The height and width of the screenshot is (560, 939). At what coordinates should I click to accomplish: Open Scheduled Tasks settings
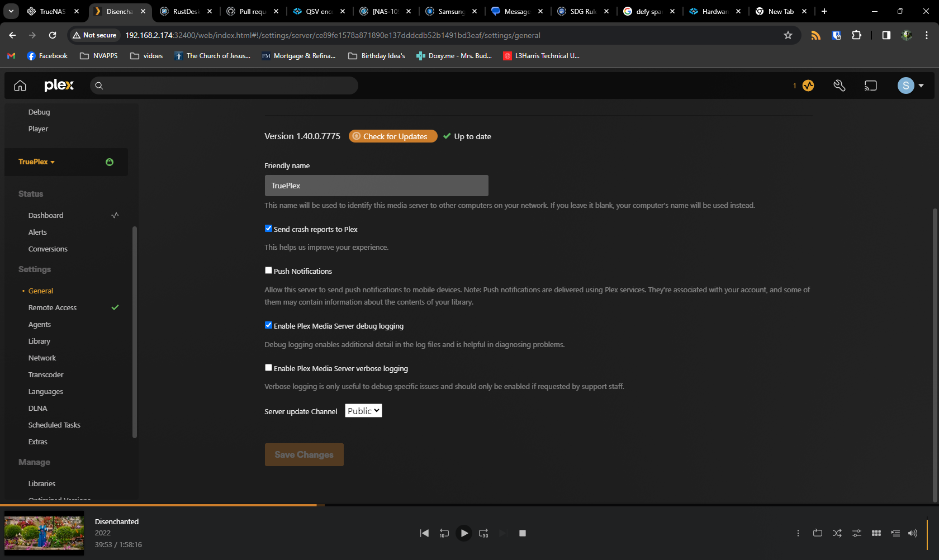click(54, 425)
